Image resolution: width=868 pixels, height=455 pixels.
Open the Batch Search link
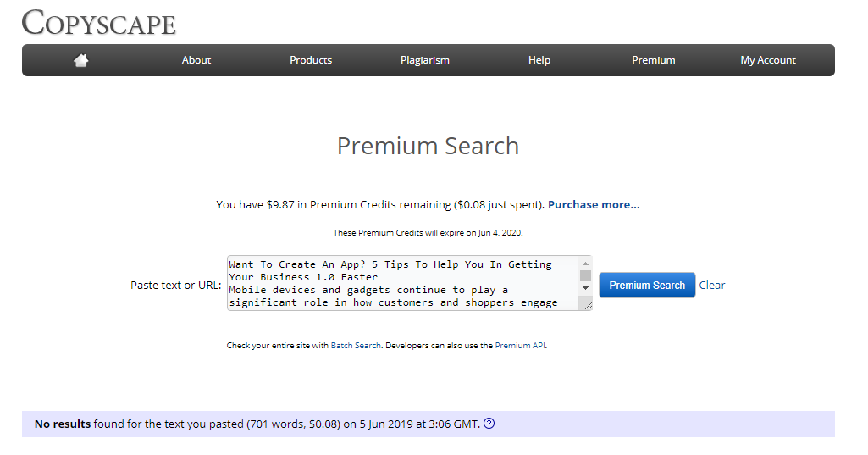tap(356, 345)
